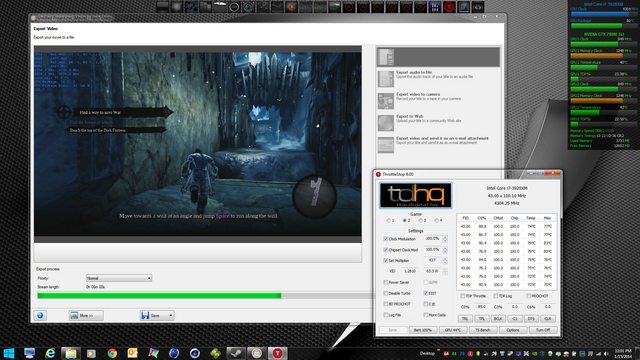This screenshot has height=360, width=640.
Task: Increase the Set Multiplier stepper value
Action: pos(445,258)
